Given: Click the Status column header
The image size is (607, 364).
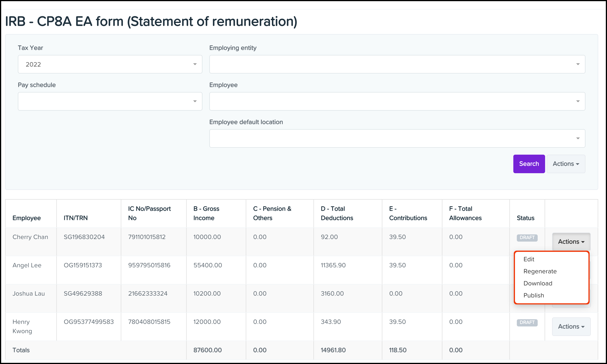Looking at the screenshot, I should click(525, 218).
